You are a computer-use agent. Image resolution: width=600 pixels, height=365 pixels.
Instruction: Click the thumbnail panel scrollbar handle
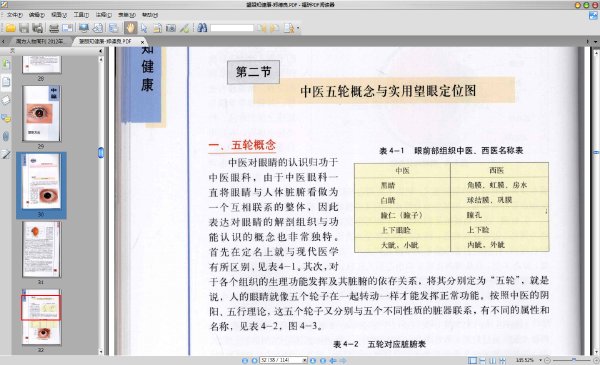(x=101, y=153)
